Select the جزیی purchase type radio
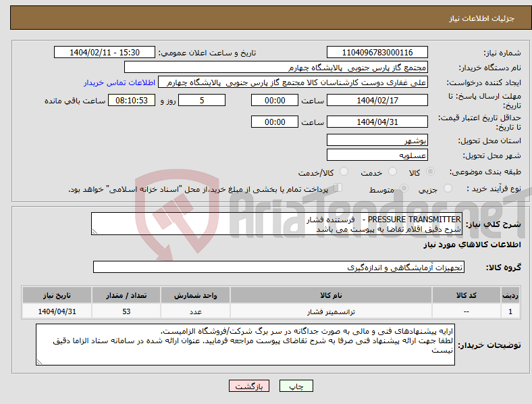The image size is (532, 404). coord(448,188)
